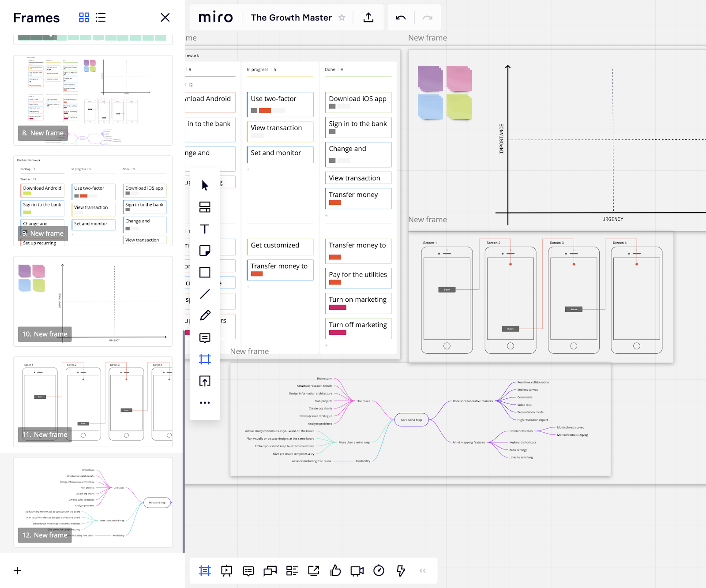Open the Upload tool
This screenshot has height=588, width=706.
click(x=204, y=381)
